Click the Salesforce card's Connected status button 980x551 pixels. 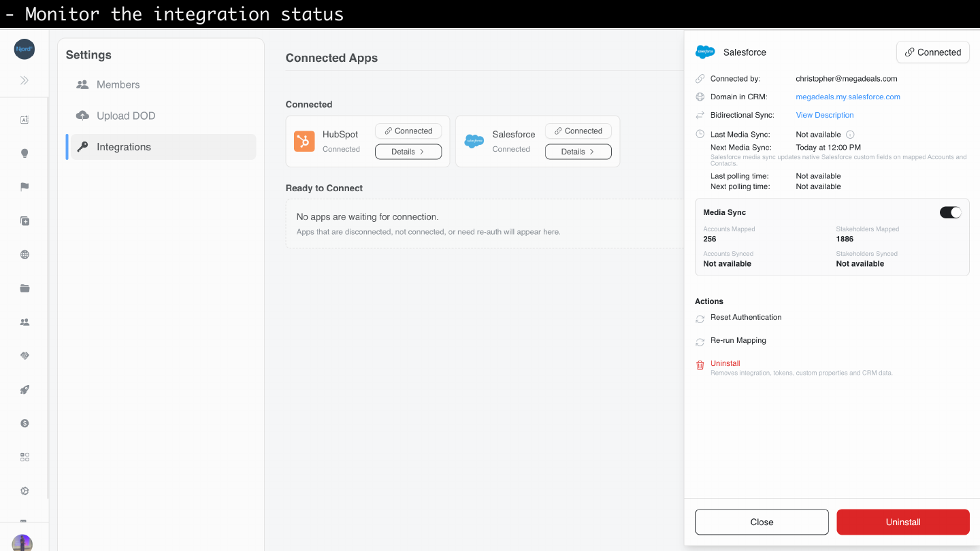tap(578, 131)
